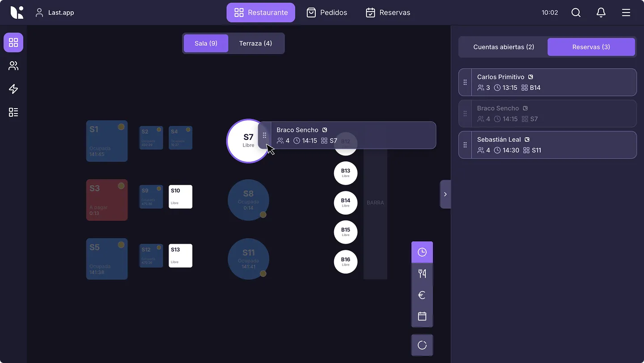Click drag handle of faded Braco Sencho card
The height and width of the screenshot is (363, 644).
coord(465,114)
